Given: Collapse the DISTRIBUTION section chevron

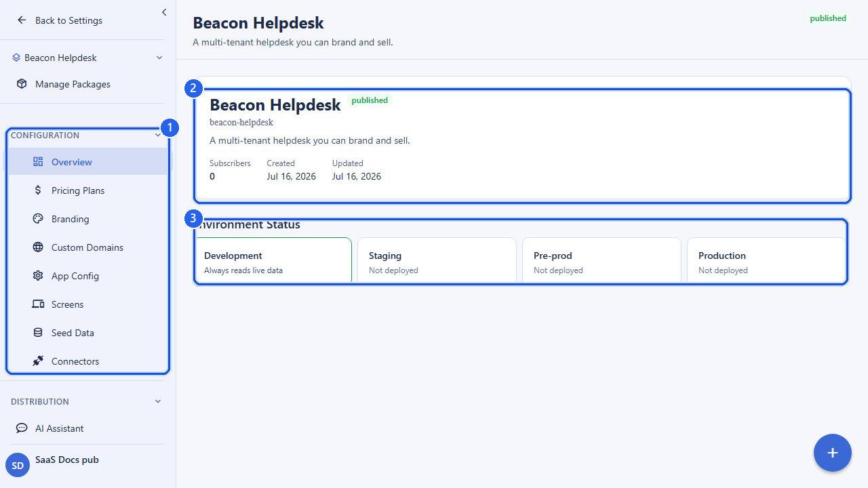Looking at the screenshot, I should tap(158, 401).
